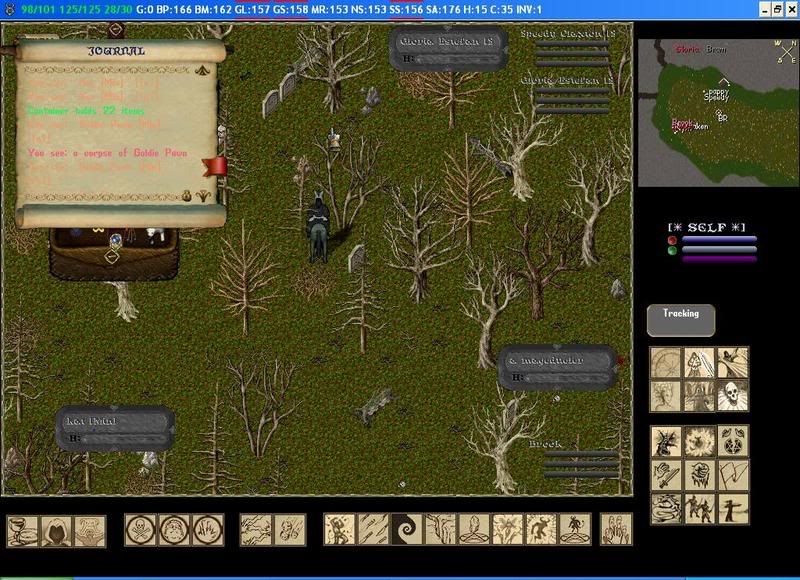This screenshot has width=800, height=580.
Task: Click the black spiral spell icon
Action: 407,529
